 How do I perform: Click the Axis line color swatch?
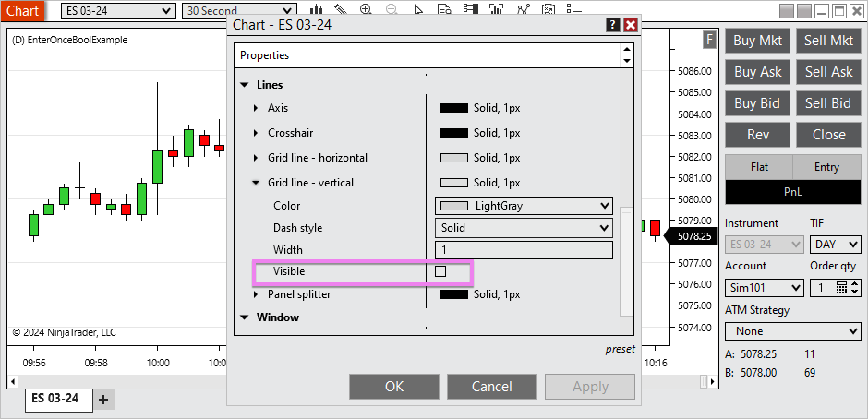(x=454, y=108)
